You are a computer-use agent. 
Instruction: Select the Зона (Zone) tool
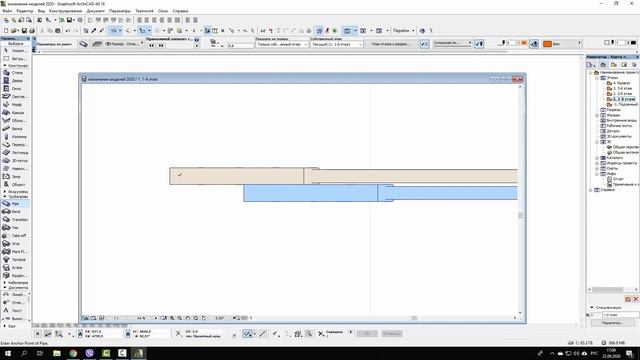14,177
